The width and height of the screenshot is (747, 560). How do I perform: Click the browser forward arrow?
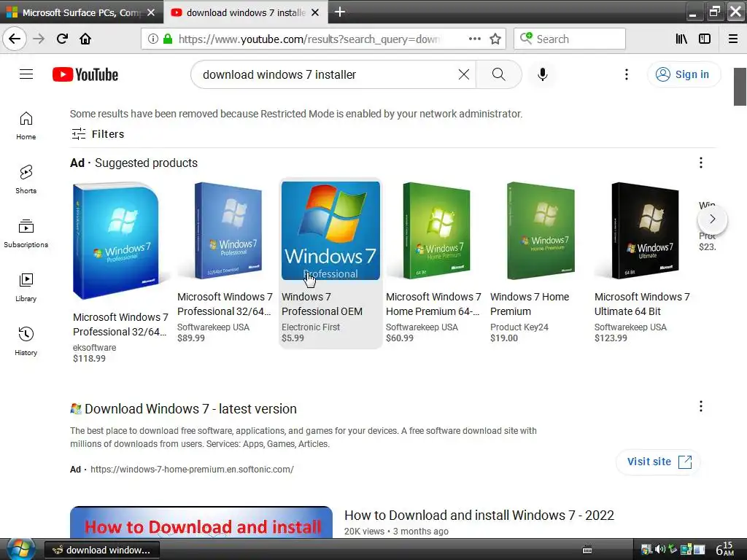(39, 39)
